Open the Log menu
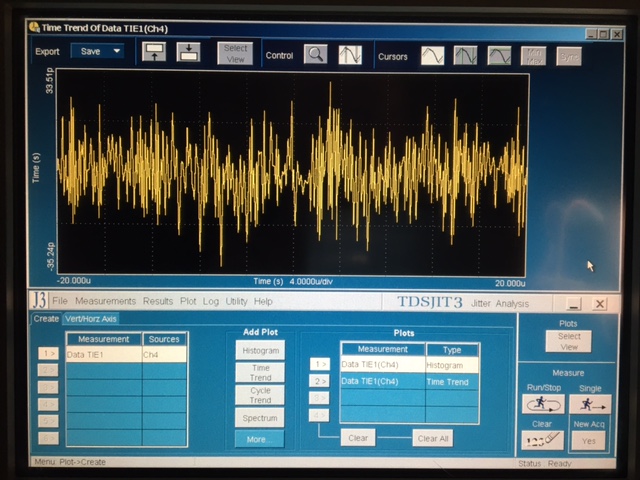The height and width of the screenshot is (480, 640). coord(211,301)
